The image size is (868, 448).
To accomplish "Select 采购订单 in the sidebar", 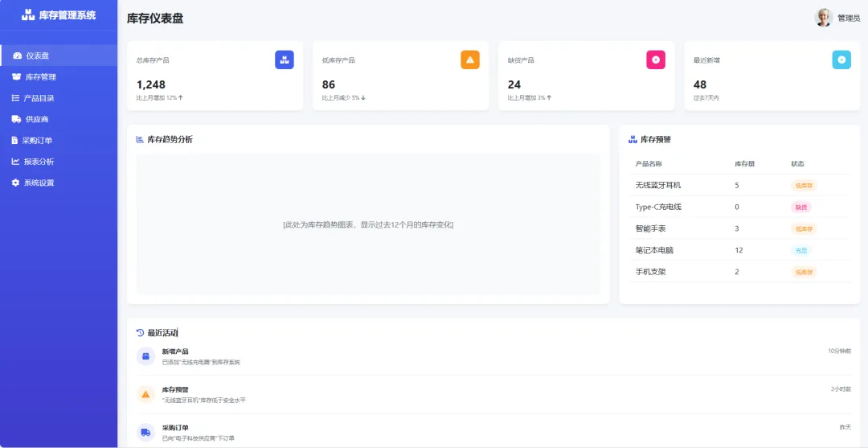I will [x=59, y=141].
